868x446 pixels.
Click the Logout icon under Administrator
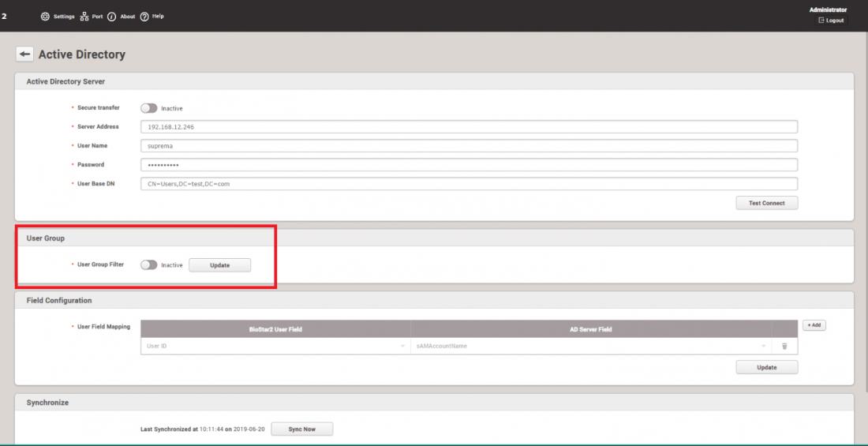(821, 21)
